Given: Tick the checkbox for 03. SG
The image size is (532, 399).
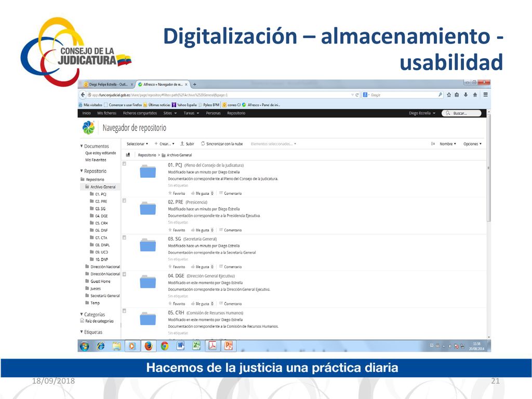Looking at the screenshot, I should tap(125, 237).
